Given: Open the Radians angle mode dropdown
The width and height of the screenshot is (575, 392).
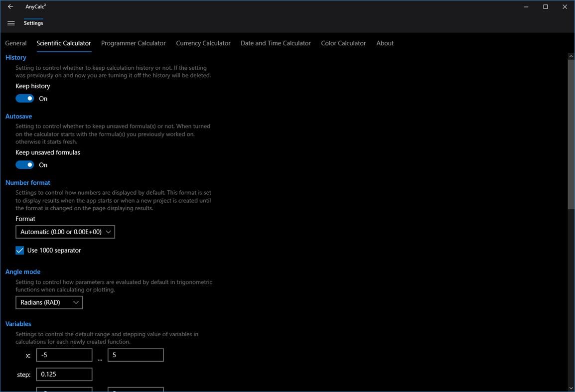Looking at the screenshot, I should 49,302.
